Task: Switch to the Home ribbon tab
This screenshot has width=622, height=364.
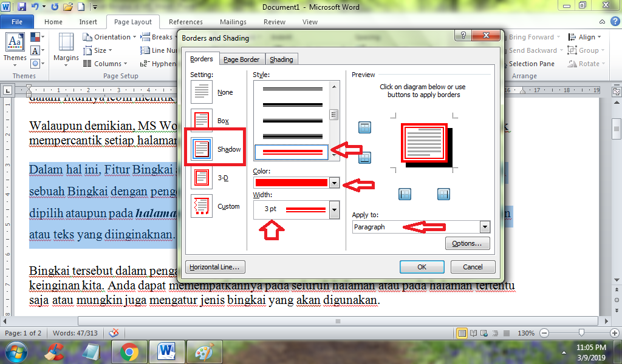Action: coord(53,22)
